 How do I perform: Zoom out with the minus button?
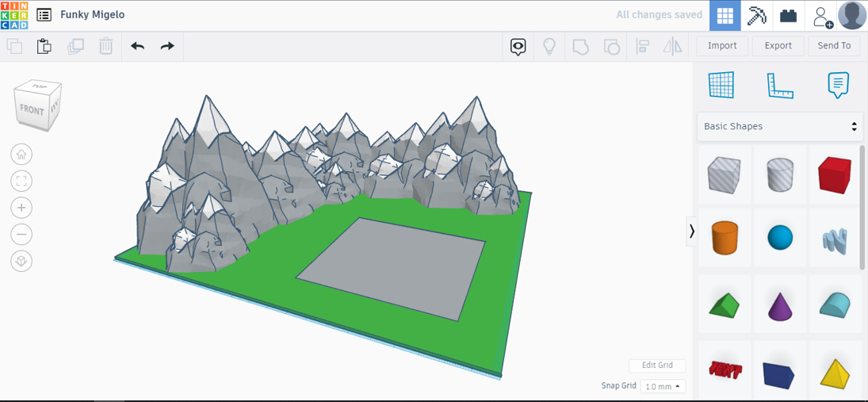pyautogui.click(x=21, y=234)
